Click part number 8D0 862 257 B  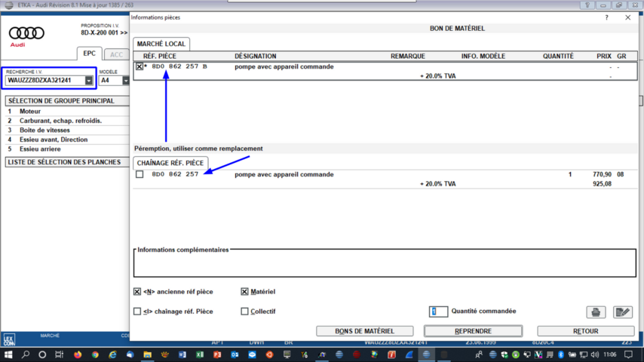[179, 66]
